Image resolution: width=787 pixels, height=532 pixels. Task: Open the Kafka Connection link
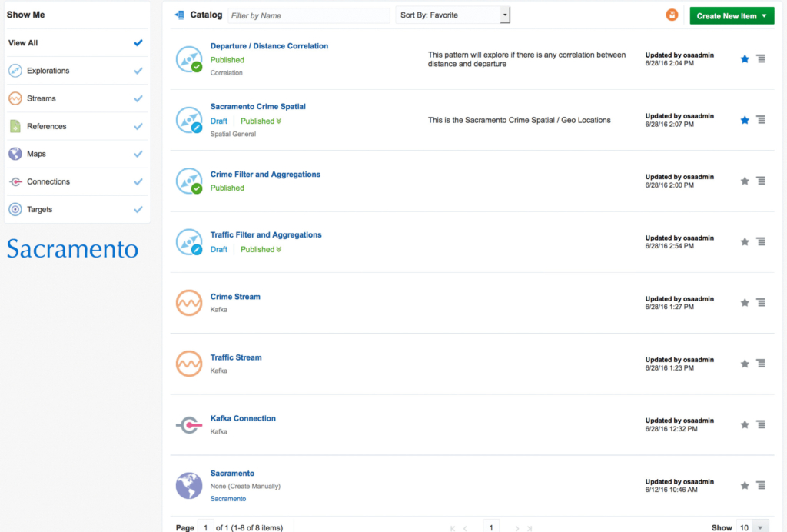click(x=243, y=418)
